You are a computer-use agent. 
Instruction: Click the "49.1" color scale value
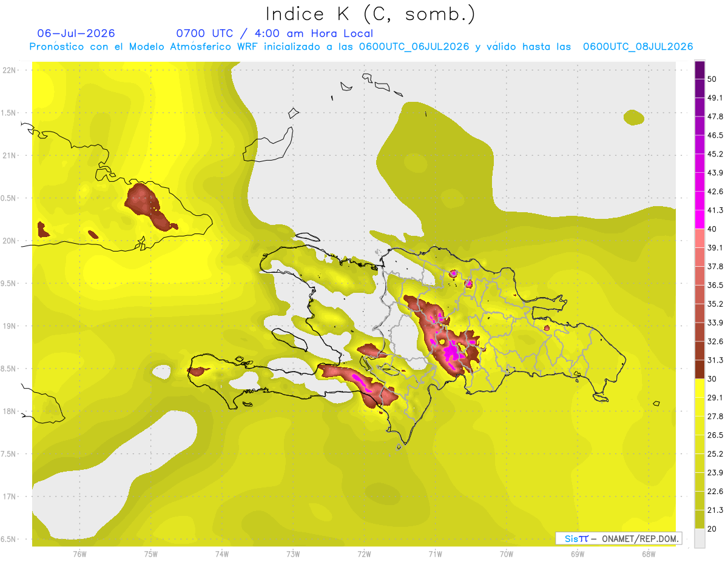coord(715,98)
